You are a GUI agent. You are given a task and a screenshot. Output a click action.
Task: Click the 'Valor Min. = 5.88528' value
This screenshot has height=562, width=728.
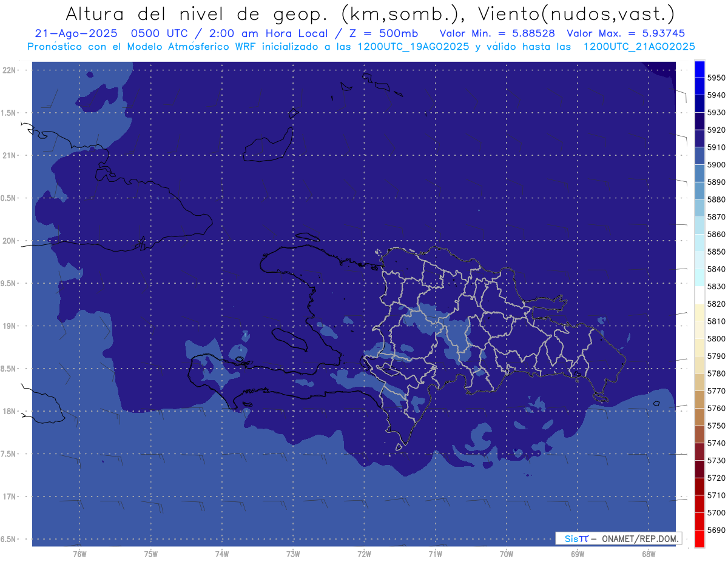(x=497, y=33)
